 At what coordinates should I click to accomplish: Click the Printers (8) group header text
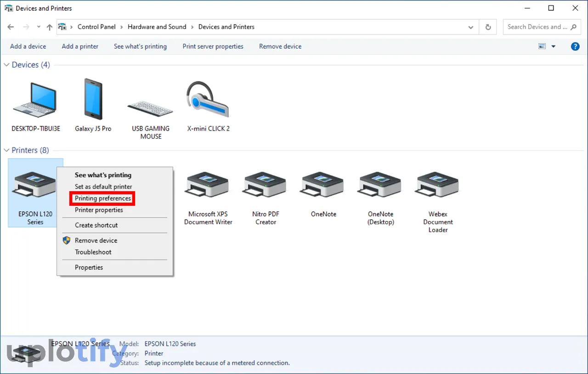[30, 150]
